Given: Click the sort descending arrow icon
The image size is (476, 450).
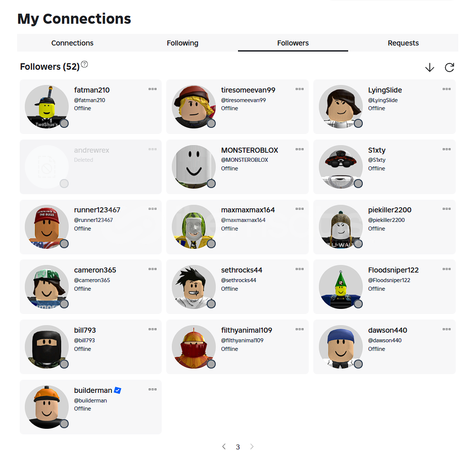Looking at the screenshot, I should click(430, 67).
